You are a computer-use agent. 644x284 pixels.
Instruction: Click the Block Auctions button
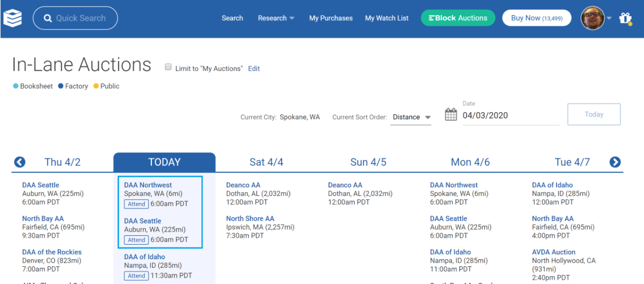458,18
